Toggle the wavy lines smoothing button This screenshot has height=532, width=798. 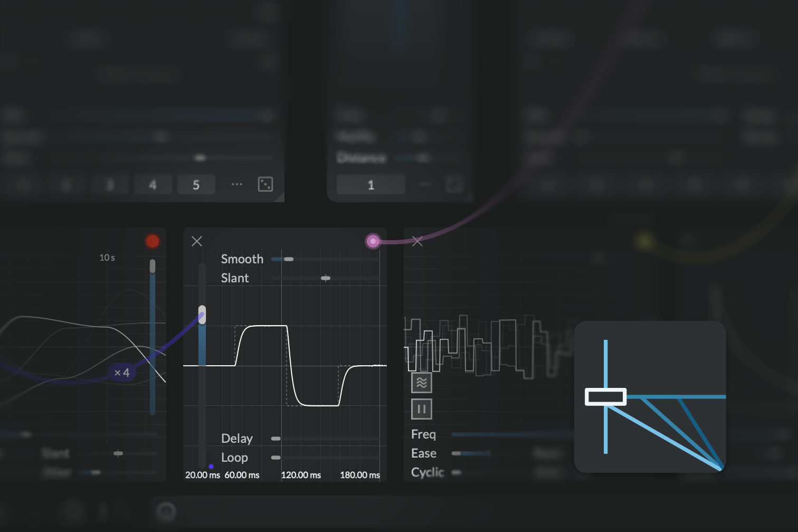coord(421,383)
